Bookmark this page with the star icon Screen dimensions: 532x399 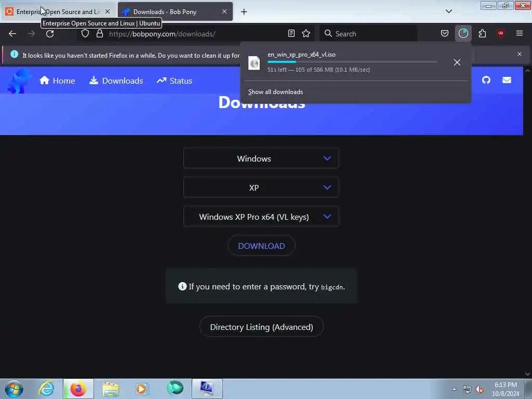click(306, 33)
